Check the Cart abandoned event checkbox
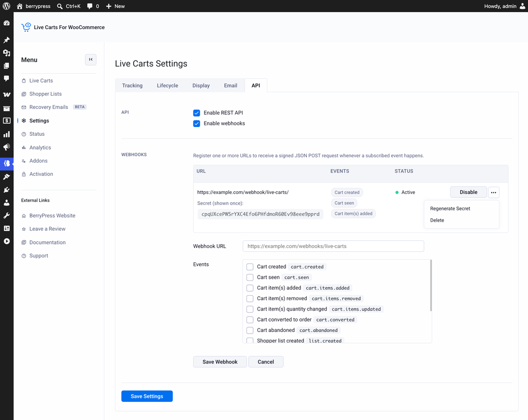528x420 pixels. point(250,330)
